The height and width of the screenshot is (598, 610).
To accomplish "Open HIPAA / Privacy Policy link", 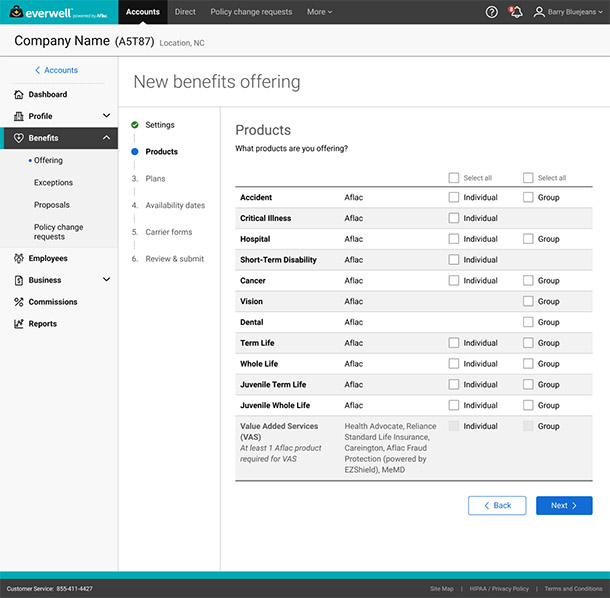I will (x=499, y=589).
